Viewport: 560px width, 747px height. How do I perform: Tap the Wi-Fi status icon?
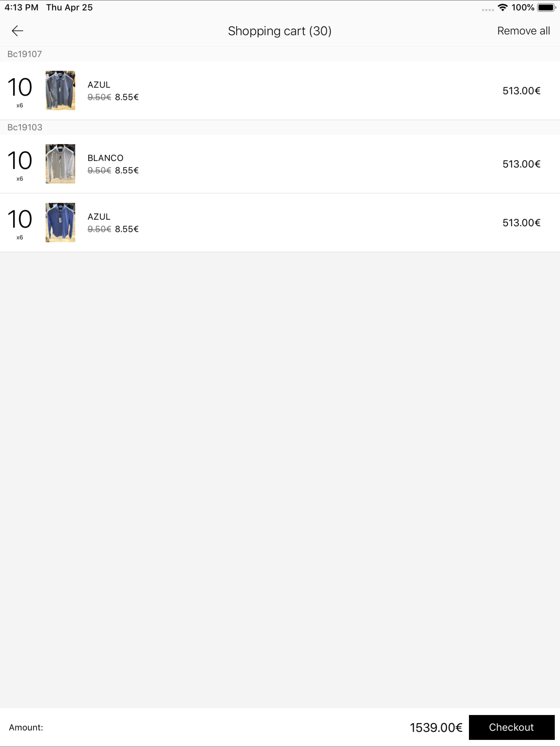[x=503, y=7]
